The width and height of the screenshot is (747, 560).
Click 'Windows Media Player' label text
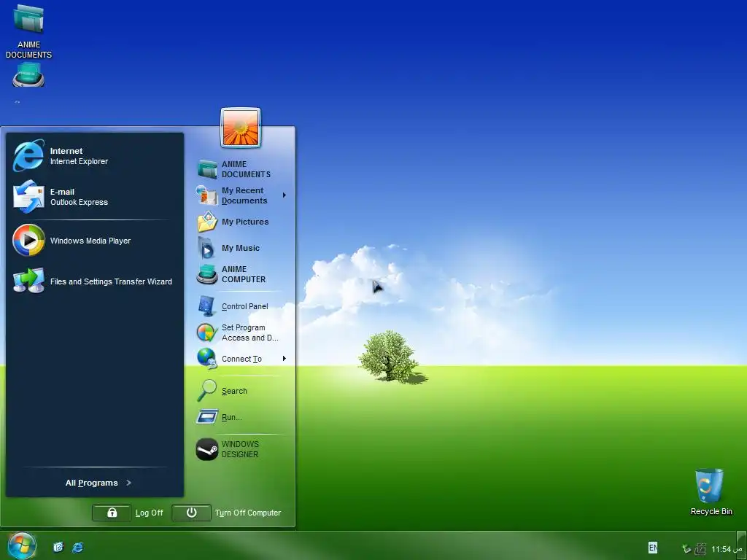90,241
